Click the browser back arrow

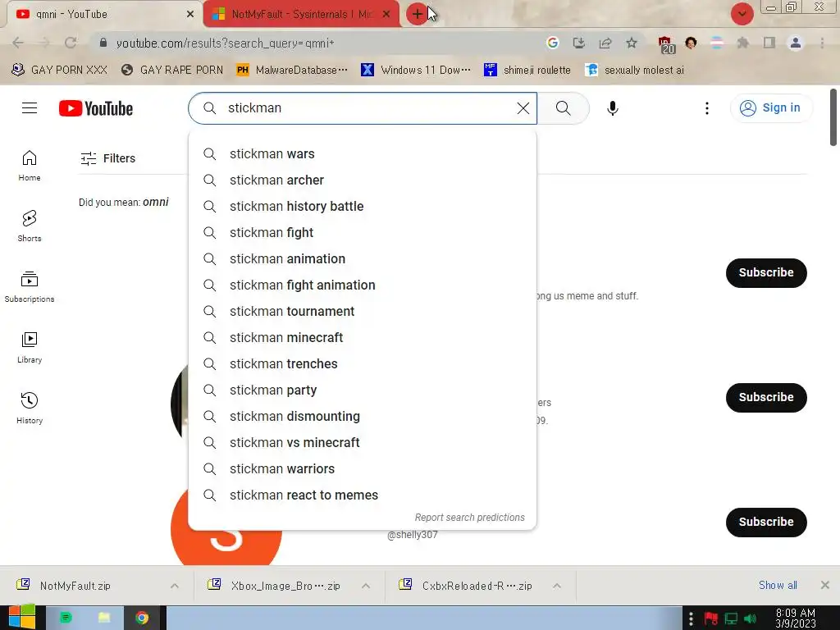point(18,43)
